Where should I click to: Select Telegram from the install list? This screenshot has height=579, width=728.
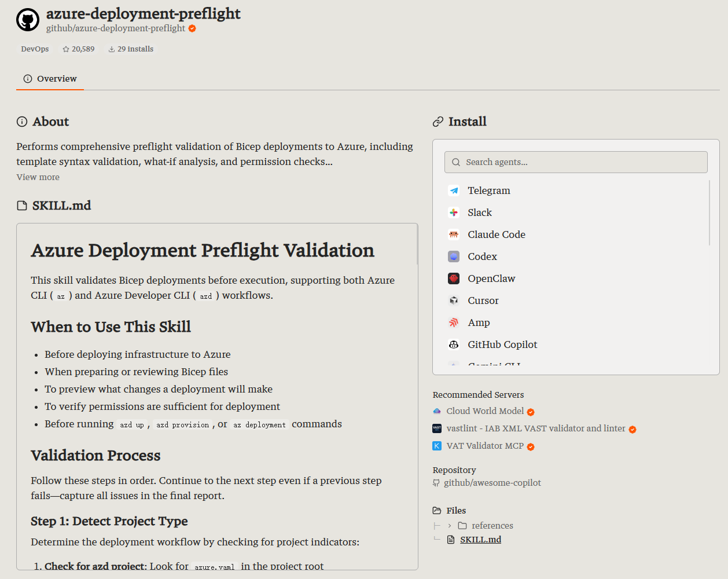point(489,190)
